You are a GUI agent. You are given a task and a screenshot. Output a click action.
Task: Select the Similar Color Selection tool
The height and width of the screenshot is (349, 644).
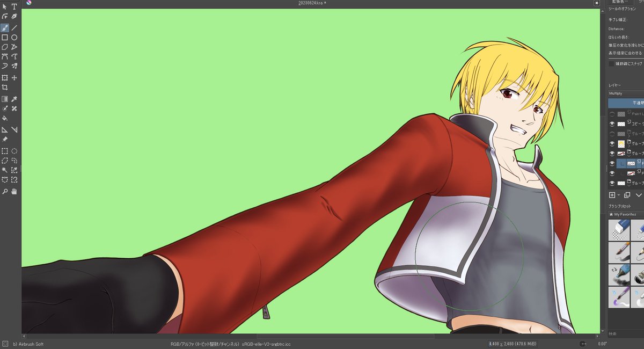(14, 170)
